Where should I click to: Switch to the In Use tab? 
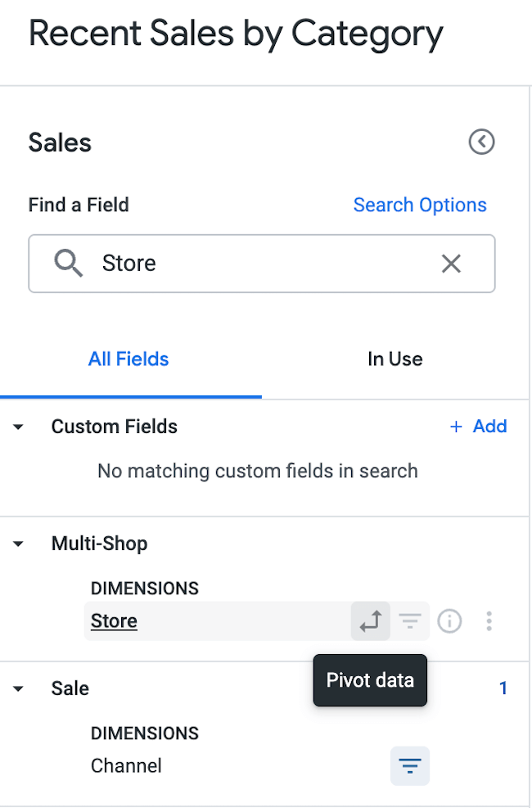pos(395,359)
